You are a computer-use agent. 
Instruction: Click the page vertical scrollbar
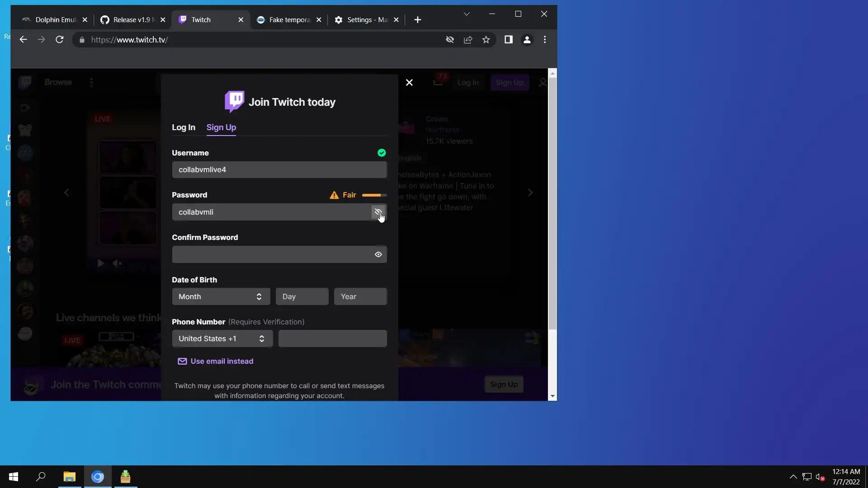[x=552, y=203]
